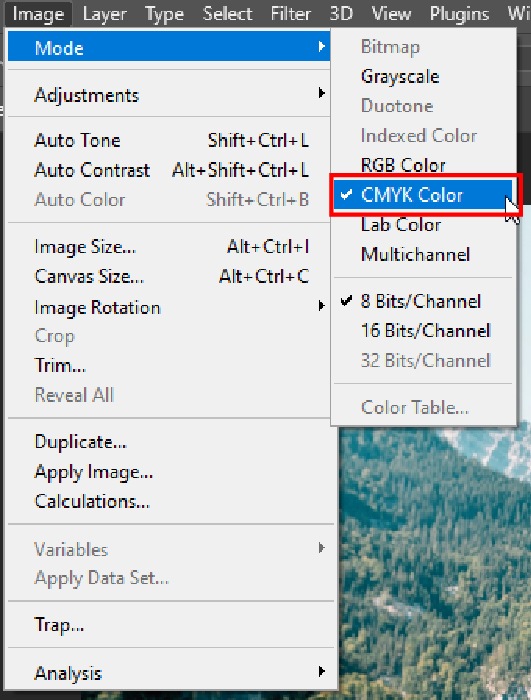Open the Image Size dialog
The height and width of the screenshot is (700, 531).
(169, 246)
